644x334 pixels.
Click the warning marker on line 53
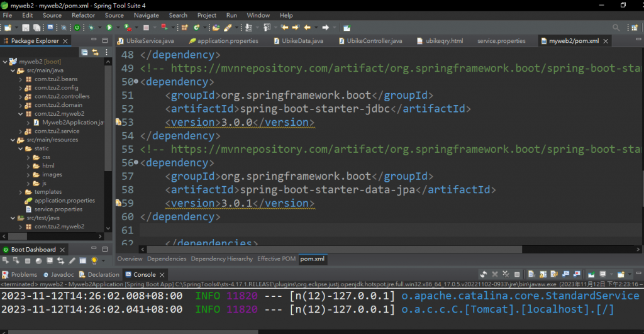coord(118,121)
